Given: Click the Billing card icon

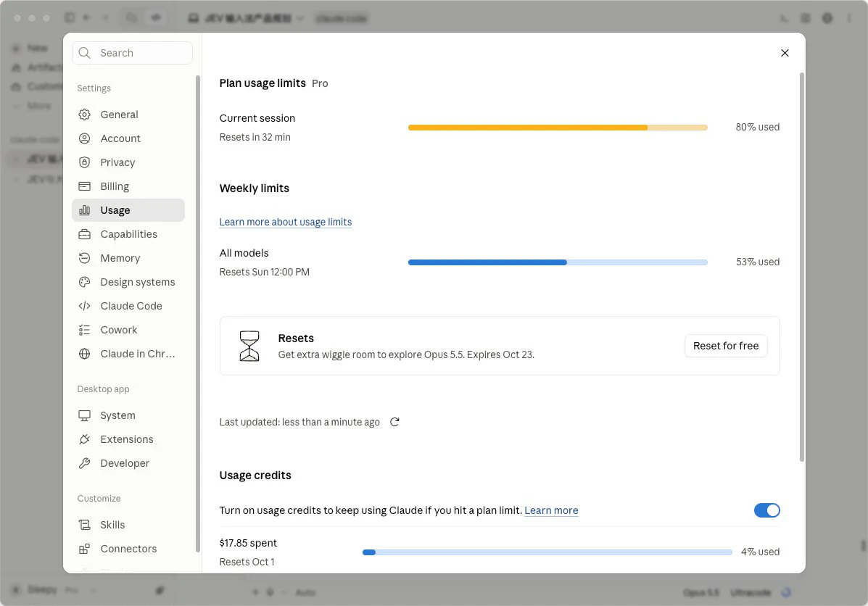Looking at the screenshot, I should click(x=84, y=186).
